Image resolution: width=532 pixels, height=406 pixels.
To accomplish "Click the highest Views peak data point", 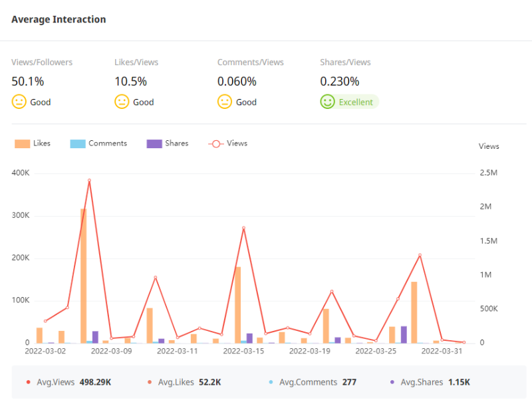I will point(89,180).
